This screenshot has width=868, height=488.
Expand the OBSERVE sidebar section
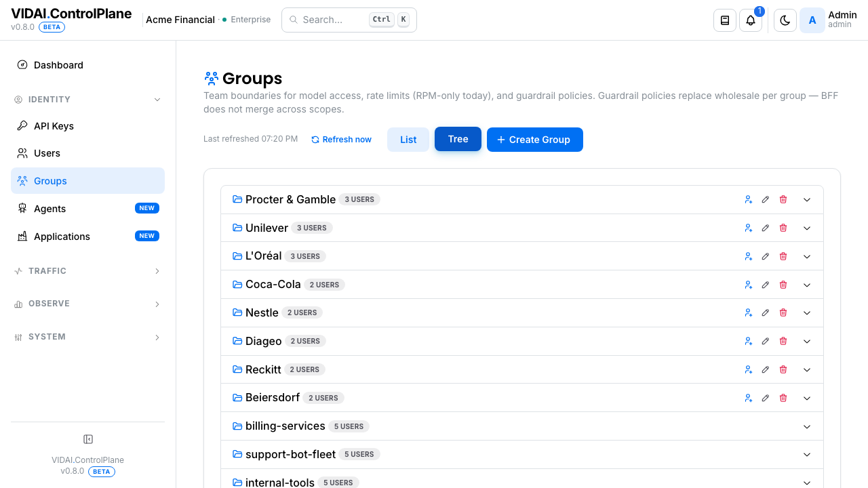87,304
